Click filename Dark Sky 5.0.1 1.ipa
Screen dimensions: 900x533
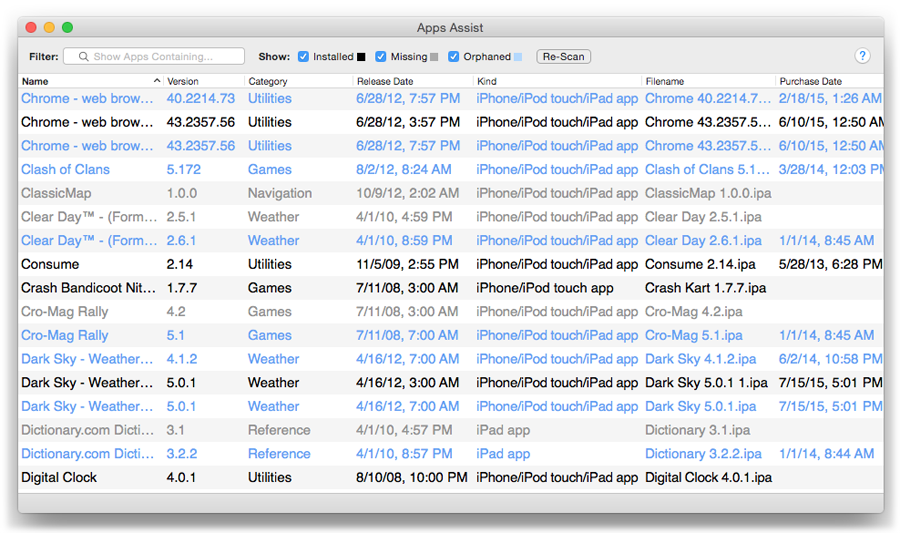706,383
